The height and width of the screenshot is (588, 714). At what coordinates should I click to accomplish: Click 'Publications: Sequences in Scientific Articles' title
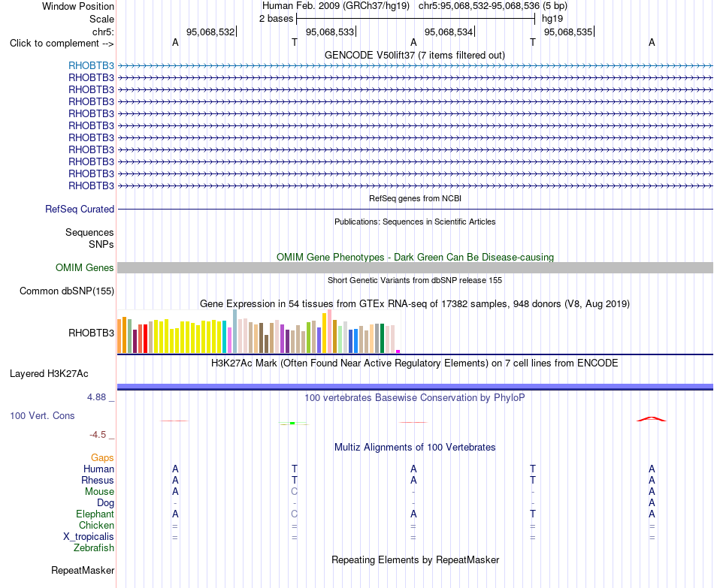click(x=415, y=222)
